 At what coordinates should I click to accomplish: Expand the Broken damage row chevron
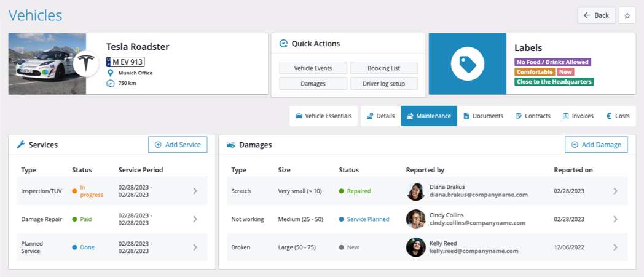[x=615, y=247]
